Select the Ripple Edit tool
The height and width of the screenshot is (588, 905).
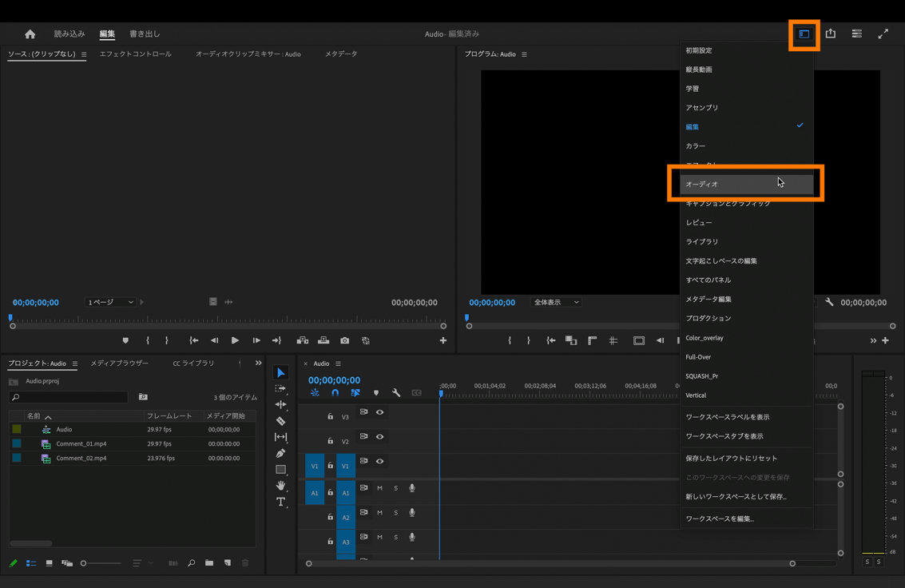[x=280, y=404]
